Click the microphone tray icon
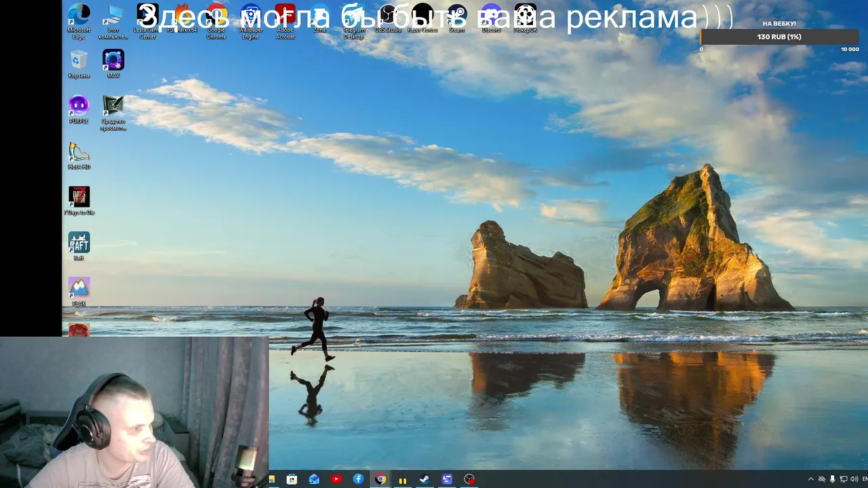The image size is (868, 488). pos(833,479)
